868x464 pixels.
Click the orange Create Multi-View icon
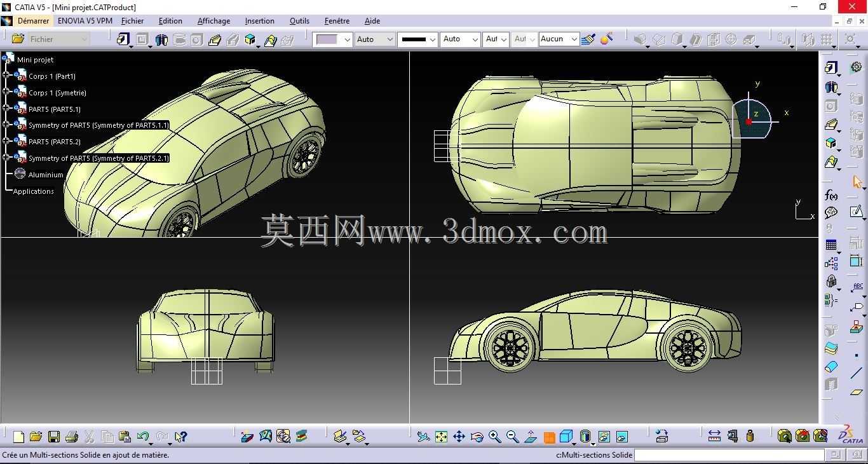click(x=549, y=437)
